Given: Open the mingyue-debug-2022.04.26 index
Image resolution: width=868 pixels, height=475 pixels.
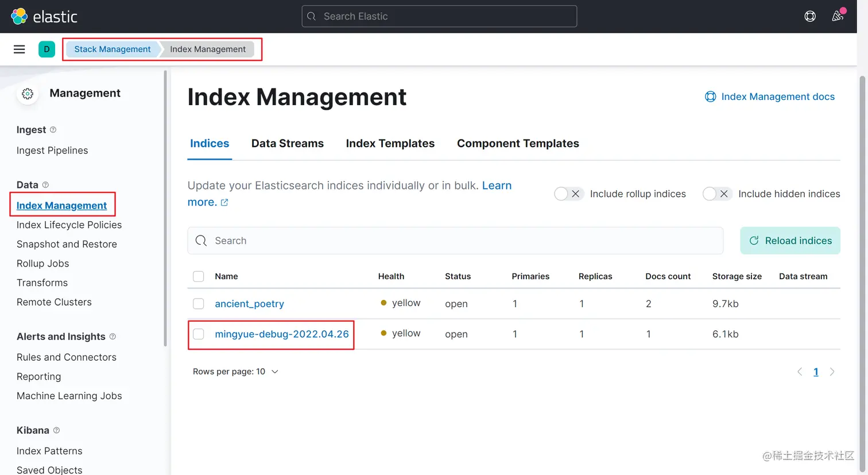Looking at the screenshot, I should (282, 334).
